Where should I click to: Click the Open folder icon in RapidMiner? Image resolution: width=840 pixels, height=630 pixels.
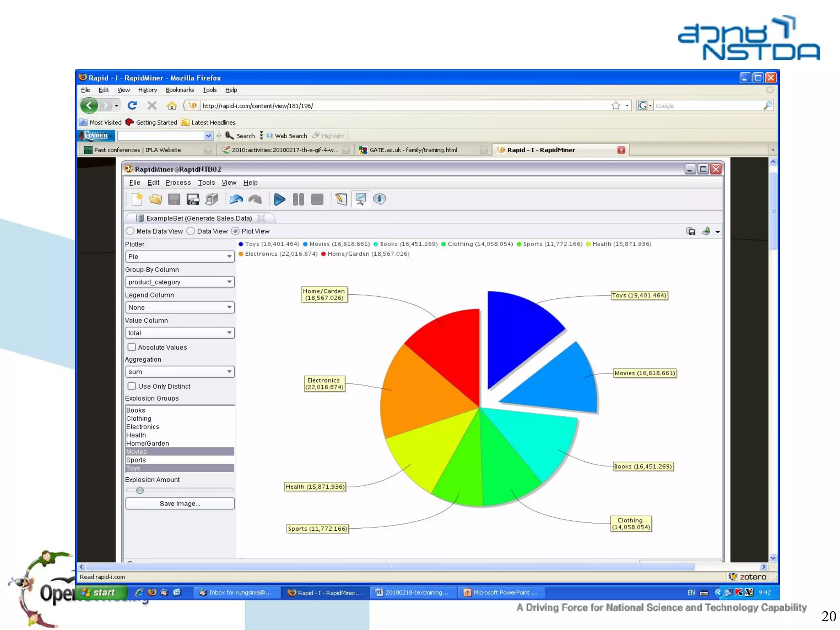point(155,199)
